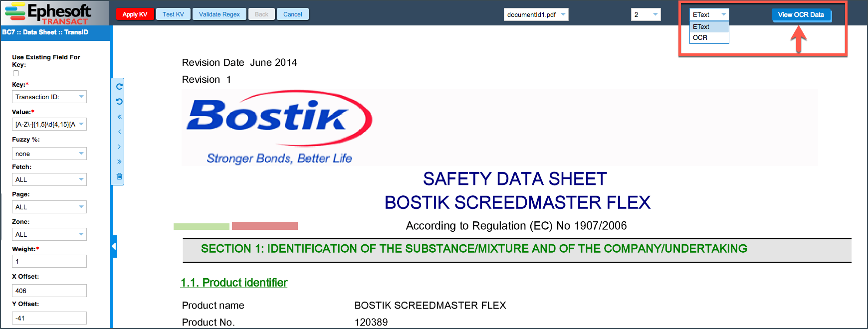Screen dimensions: 868x329
Task: Go to previous page with single-left chevron
Action: [119, 132]
